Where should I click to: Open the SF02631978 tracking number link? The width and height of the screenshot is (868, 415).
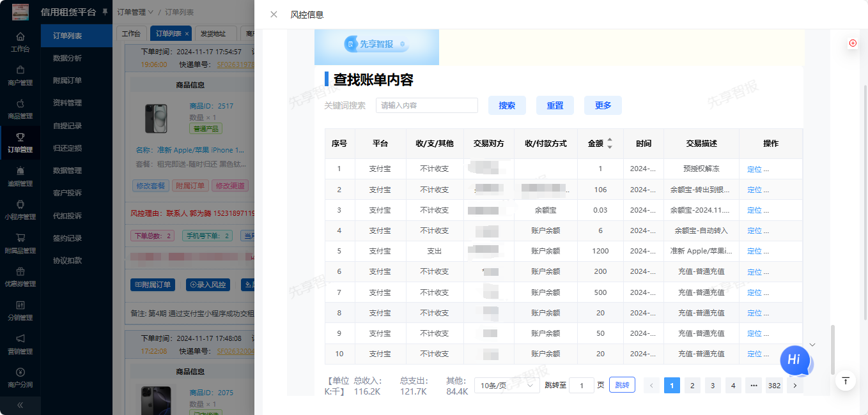[235, 64]
